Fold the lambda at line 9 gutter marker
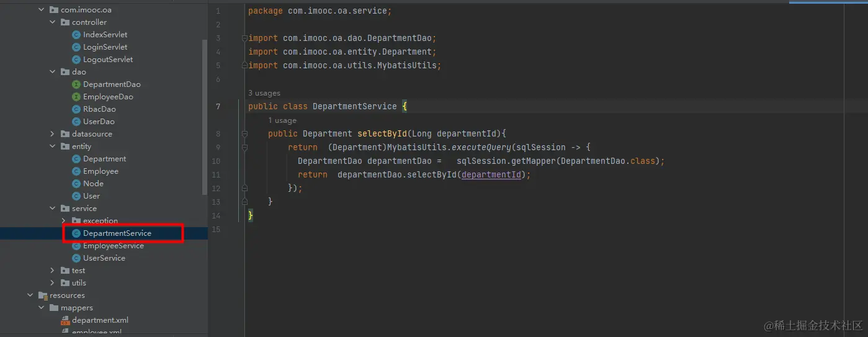 click(x=244, y=148)
